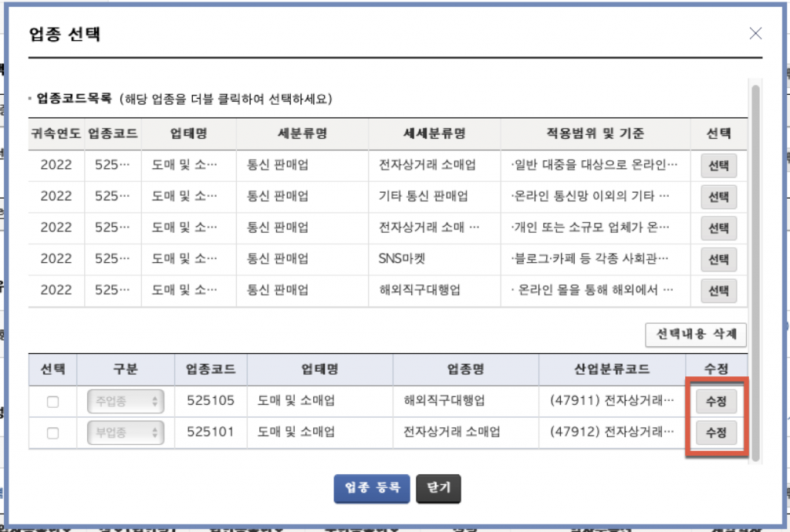The image size is (790, 532).
Task: Click 수정 button for 525105 row
Action: pos(716,401)
